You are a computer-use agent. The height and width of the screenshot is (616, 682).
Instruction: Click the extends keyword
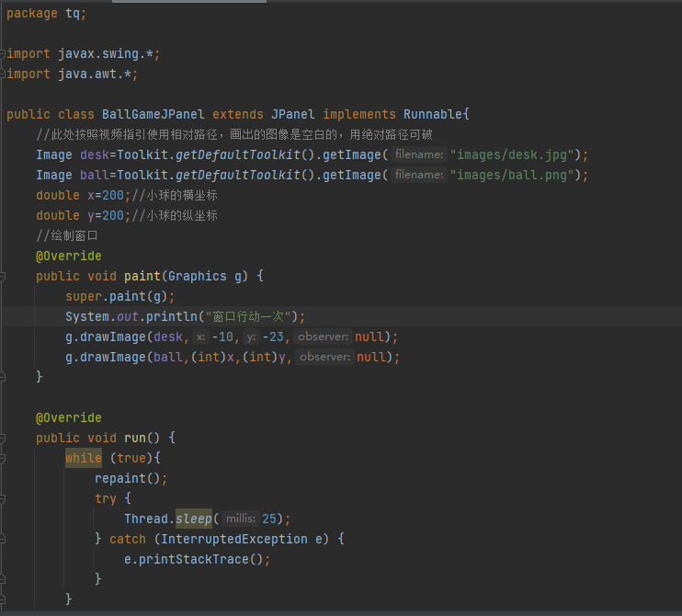238,114
